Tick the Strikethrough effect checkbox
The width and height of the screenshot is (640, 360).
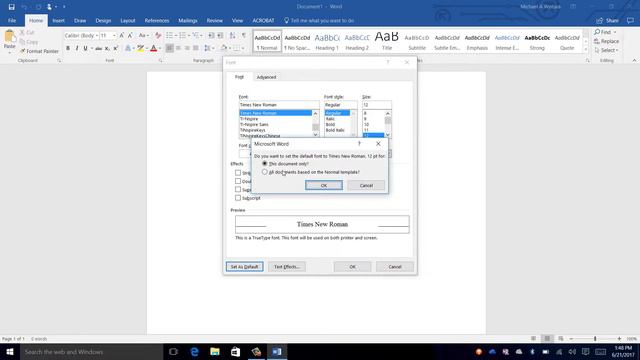point(238,173)
